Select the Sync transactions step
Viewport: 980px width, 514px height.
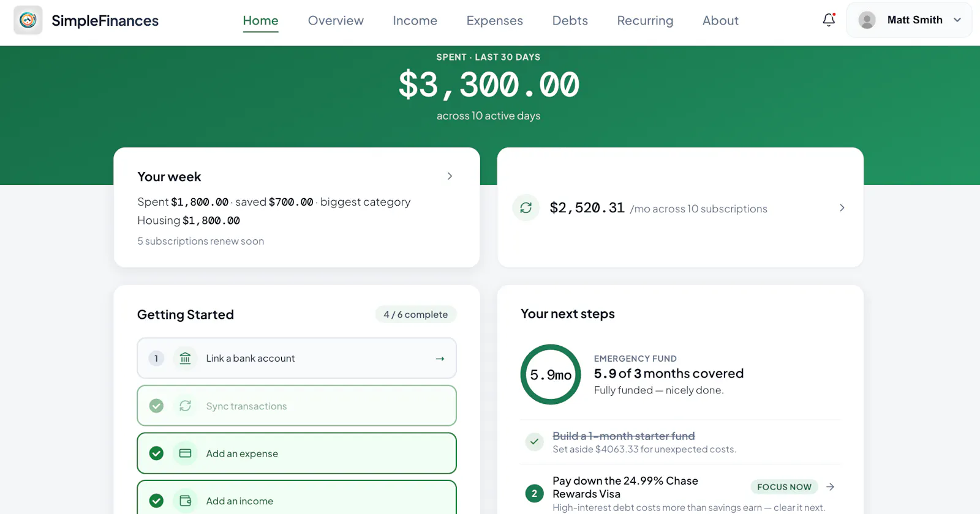click(296, 406)
